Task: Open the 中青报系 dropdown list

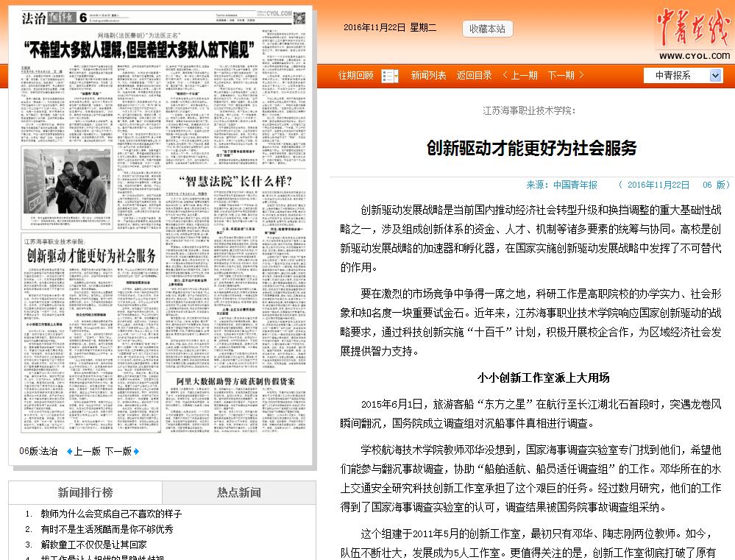Action: (716, 76)
